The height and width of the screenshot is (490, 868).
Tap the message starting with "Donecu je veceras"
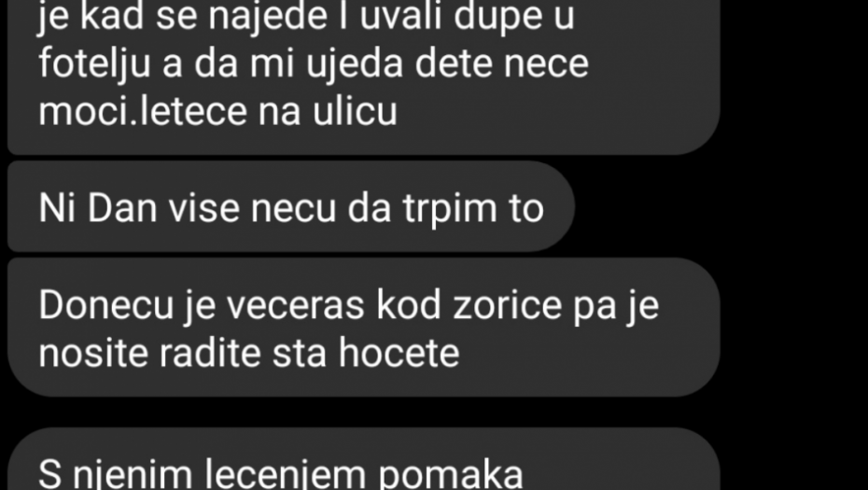[364, 328]
